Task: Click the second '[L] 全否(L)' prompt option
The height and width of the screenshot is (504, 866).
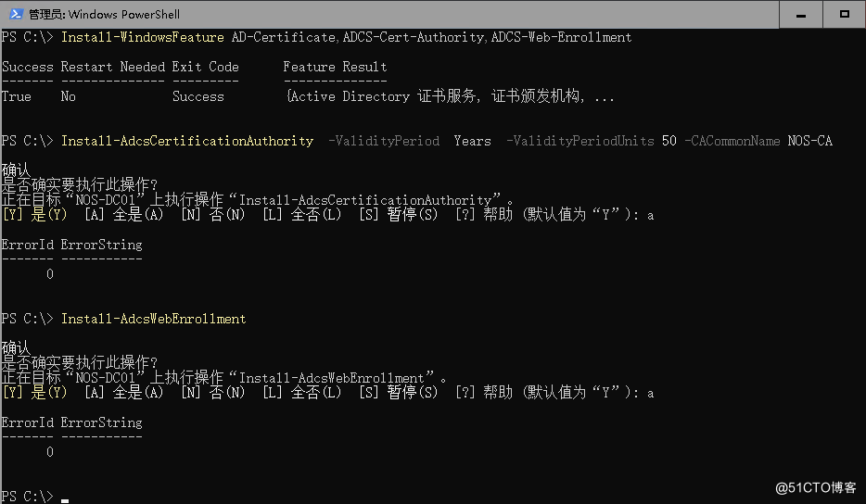Action: pos(301,393)
